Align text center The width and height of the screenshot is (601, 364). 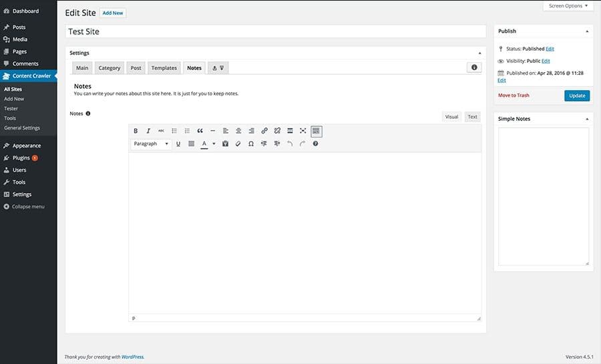pos(238,131)
